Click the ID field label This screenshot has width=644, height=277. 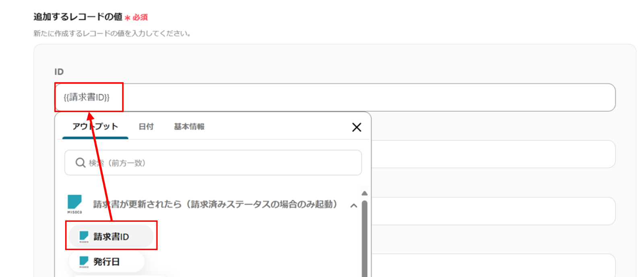pyautogui.click(x=59, y=72)
